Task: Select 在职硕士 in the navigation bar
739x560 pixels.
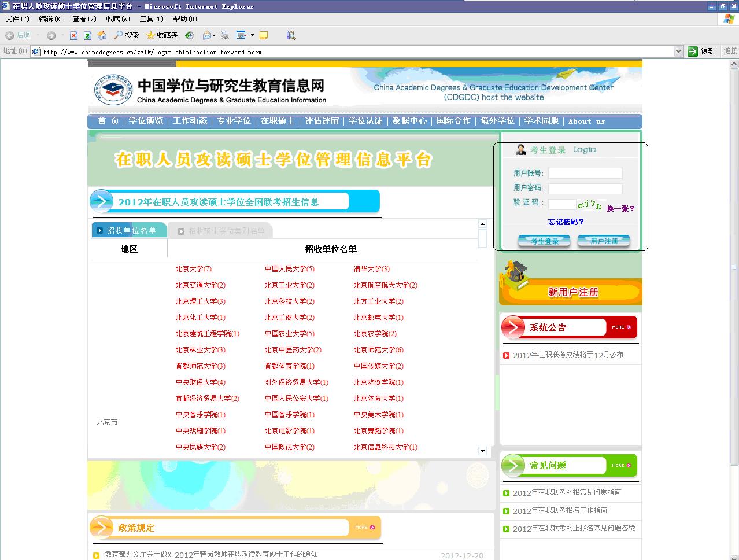Action: click(278, 121)
